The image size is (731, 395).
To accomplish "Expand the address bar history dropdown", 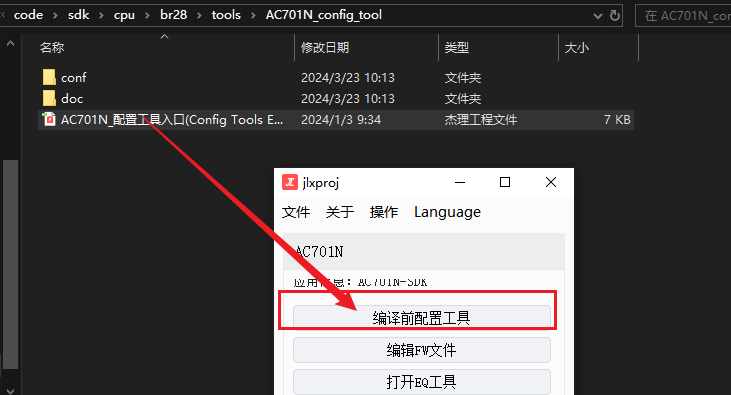I will click(598, 16).
